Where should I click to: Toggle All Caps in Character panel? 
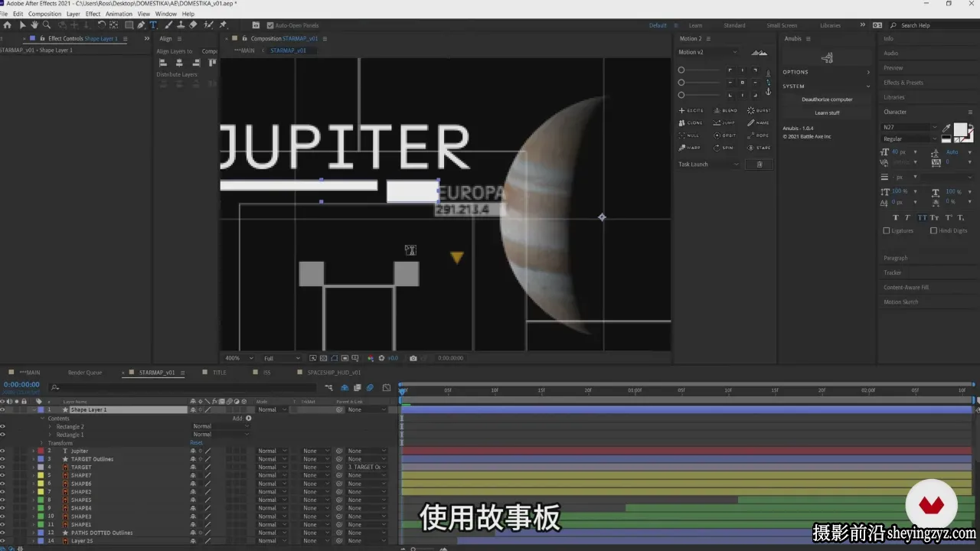click(x=923, y=218)
